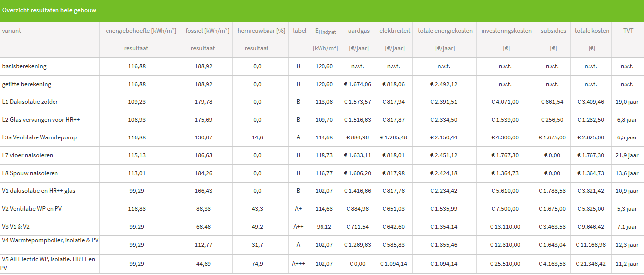Select the 'variant' column header

coord(11,31)
